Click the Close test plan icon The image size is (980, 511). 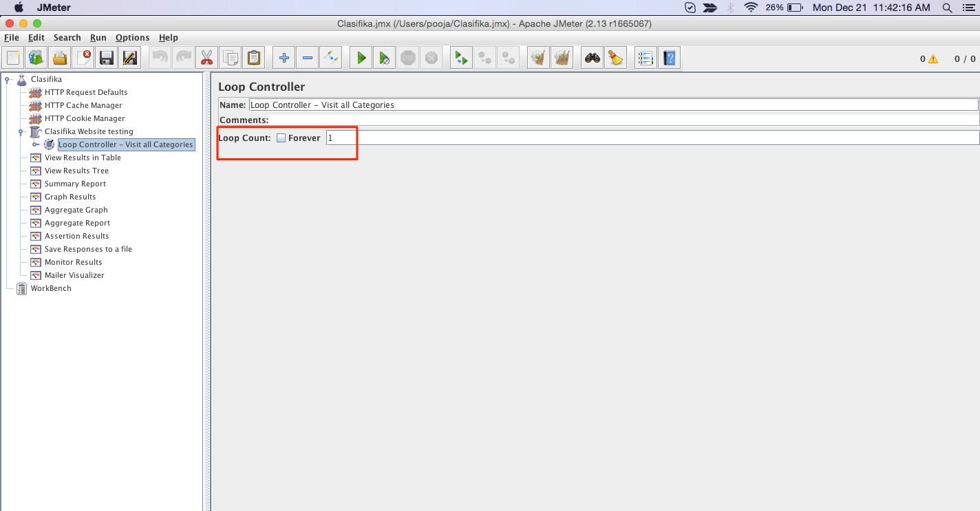pyautogui.click(x=83, y=58)
